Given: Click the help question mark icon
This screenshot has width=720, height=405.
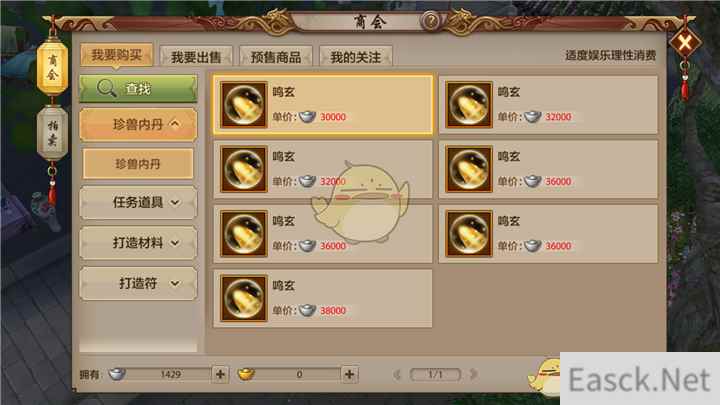Looking at the screenshot, I should pos(431,21).
